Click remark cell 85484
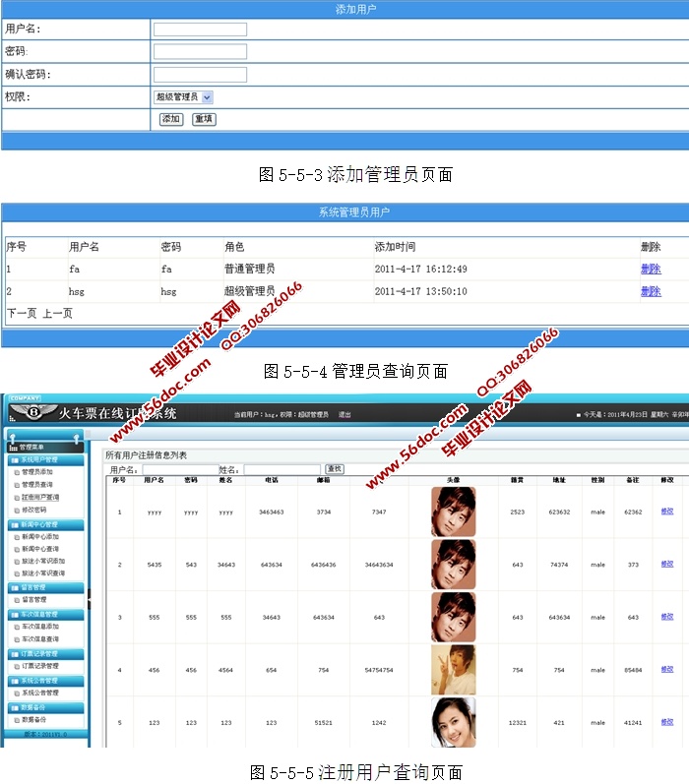Image resolution: width=689 pixels, height=784 pixels. 633,670
